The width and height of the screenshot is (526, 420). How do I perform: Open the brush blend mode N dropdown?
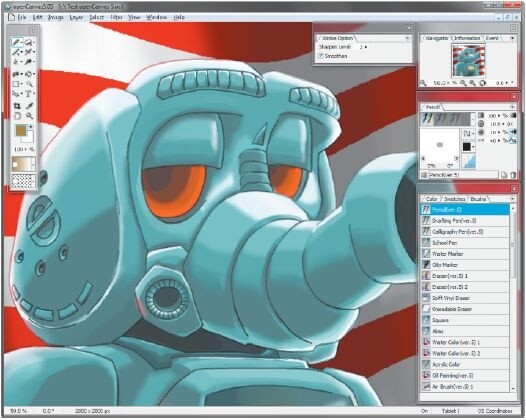coord(469,134)
